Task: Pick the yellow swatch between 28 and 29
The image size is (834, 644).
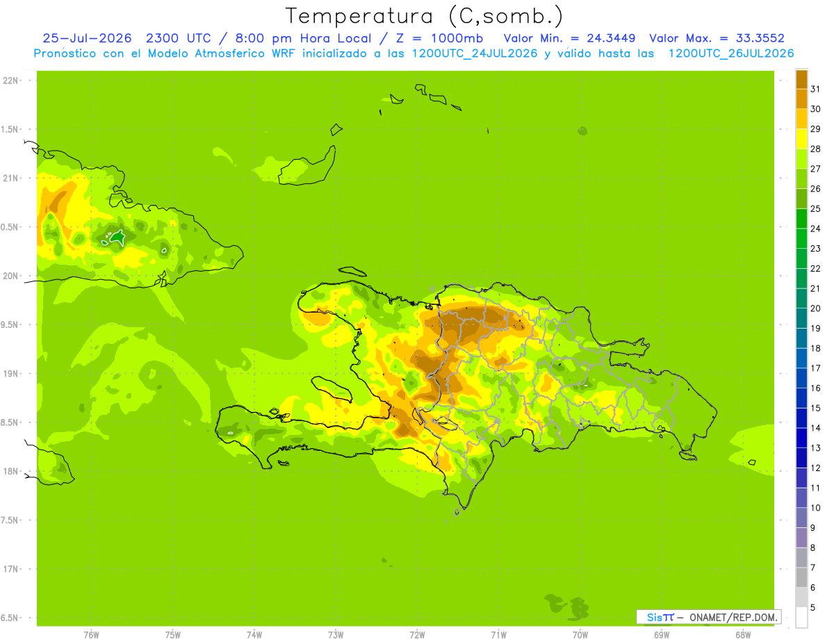Action: tap(801, 139)
